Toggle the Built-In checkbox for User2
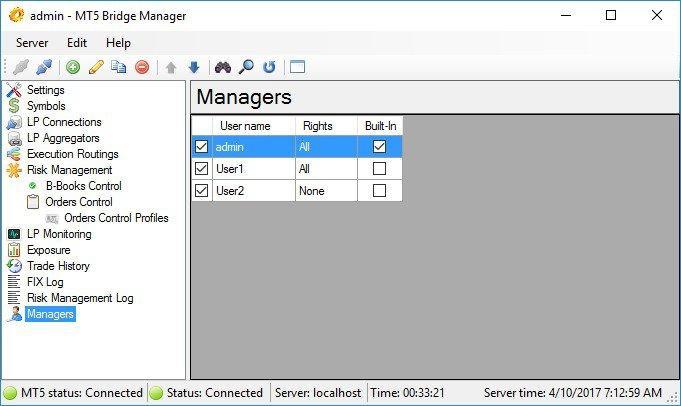This screenshot has height=406, width=681. [x=379, y=191]
